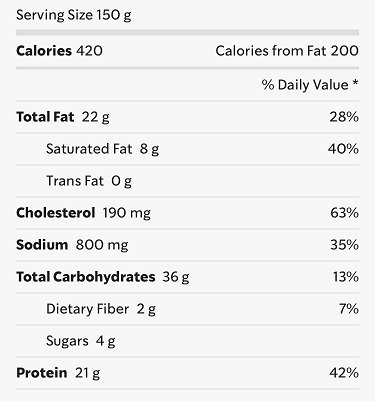This screenshot has height=401, width=375.
Task: Click the Protein 21 g label
Action: 58,373
